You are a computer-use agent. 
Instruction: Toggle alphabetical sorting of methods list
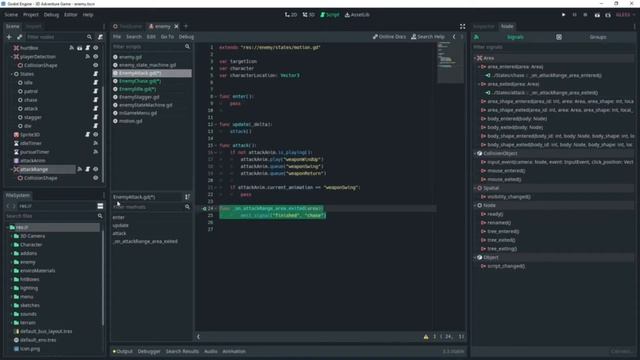pyautogui.click(x=187, y=197)
